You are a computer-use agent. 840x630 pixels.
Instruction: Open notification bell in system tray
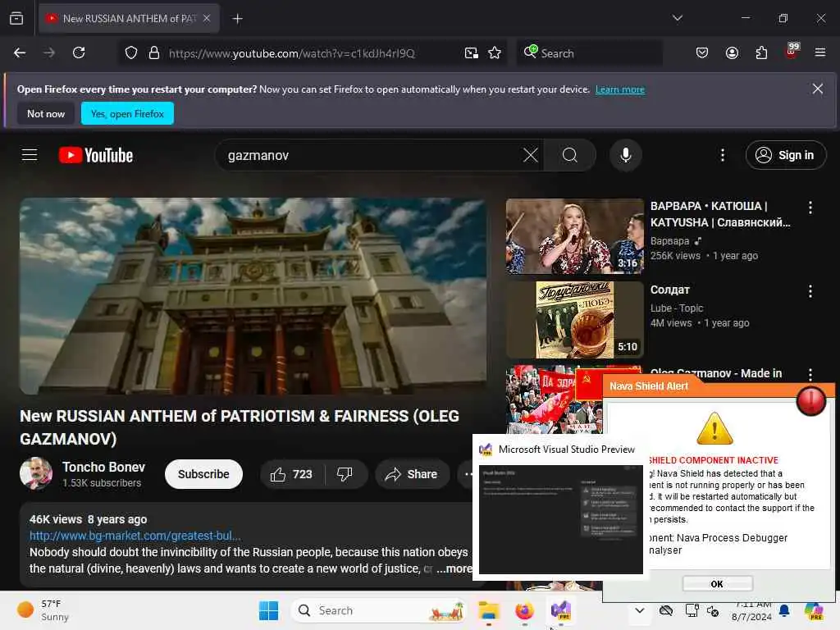pos(783,610)
